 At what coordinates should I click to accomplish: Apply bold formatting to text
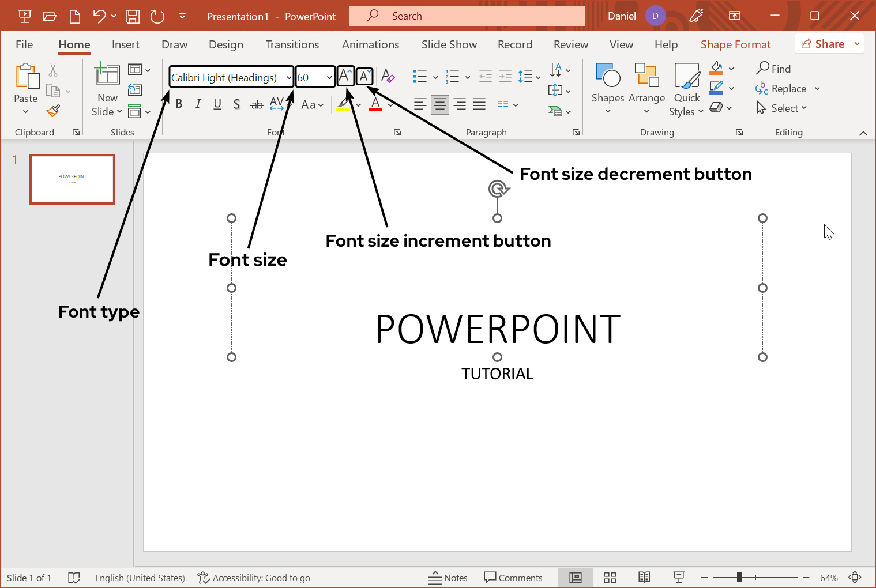click(178, 104)
